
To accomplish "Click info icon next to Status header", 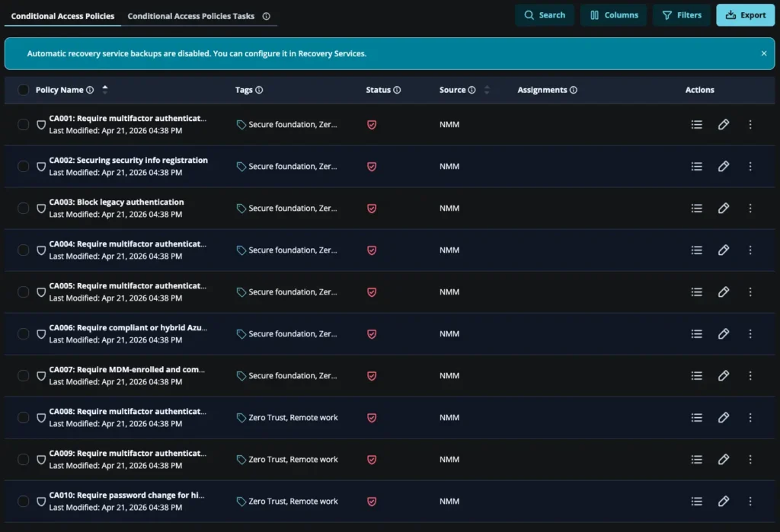I will point(397,90).
